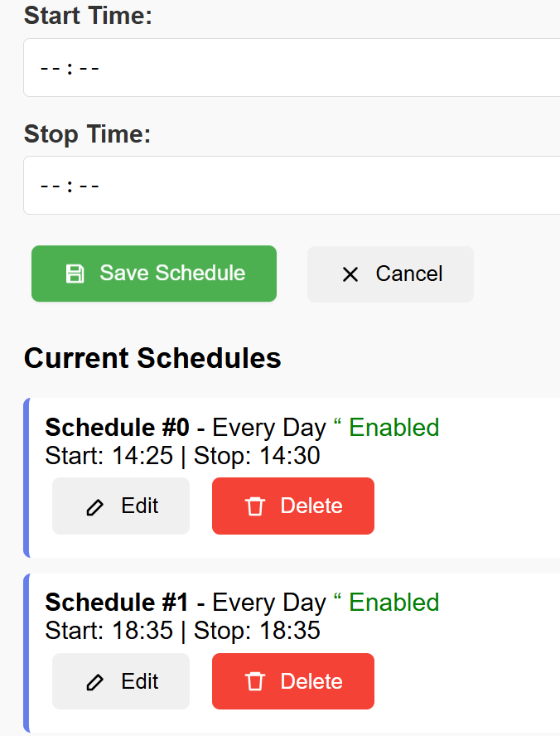Click the X icon beside Cancel

point(350,274)
